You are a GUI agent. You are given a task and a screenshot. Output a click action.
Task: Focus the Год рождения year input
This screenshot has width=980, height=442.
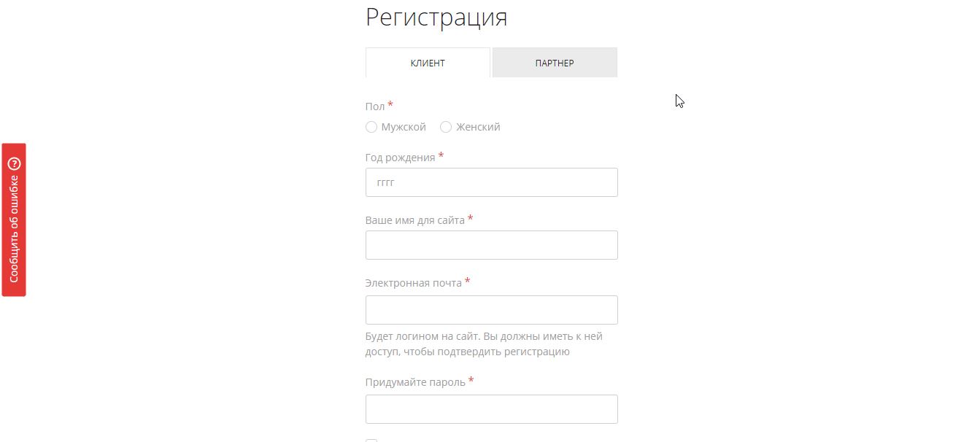(491, 182)
